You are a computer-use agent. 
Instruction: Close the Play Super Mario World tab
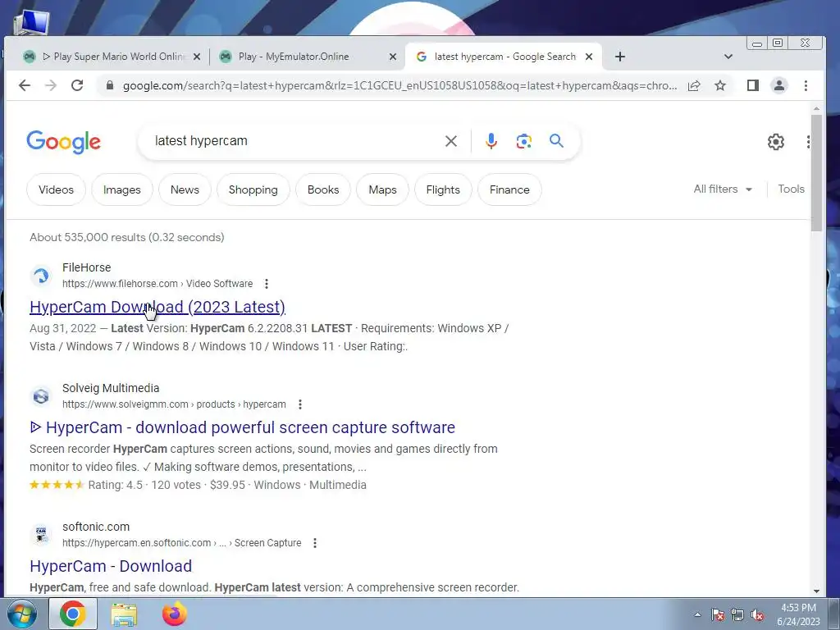(x=197, y=57)
